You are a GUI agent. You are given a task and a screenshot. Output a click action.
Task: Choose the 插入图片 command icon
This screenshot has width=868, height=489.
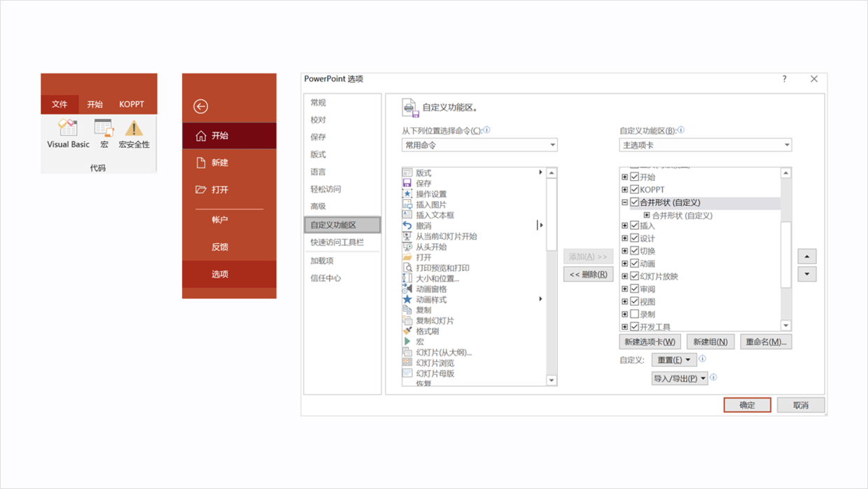pyautogui.click(x=407, y=204)
